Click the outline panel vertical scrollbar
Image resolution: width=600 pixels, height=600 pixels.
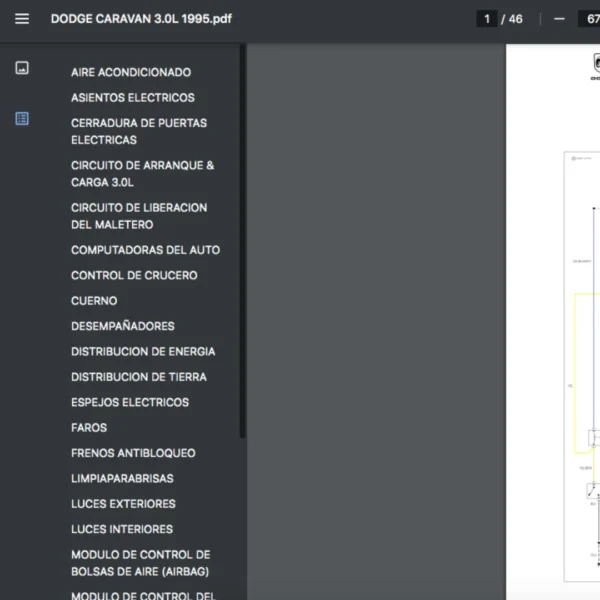(243, 240)
